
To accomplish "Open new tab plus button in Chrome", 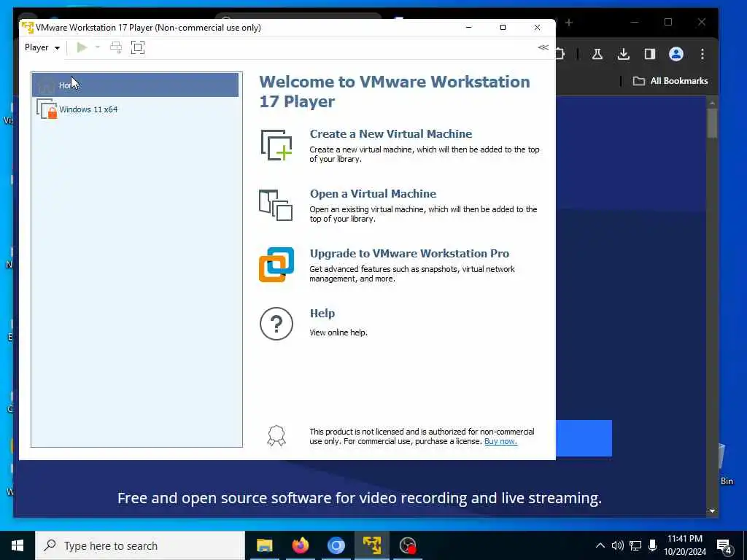I will pos(569,23).
